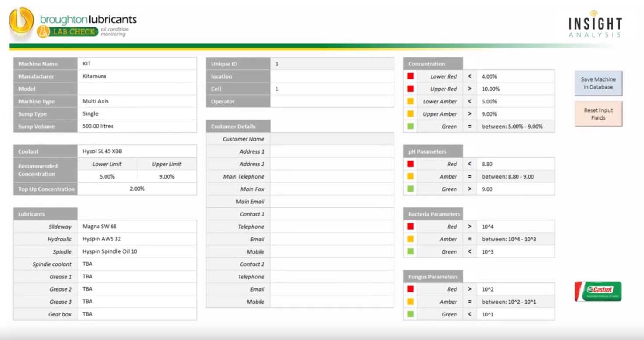Save machine in database
644x340 pixels.
(x=598, y=83)
